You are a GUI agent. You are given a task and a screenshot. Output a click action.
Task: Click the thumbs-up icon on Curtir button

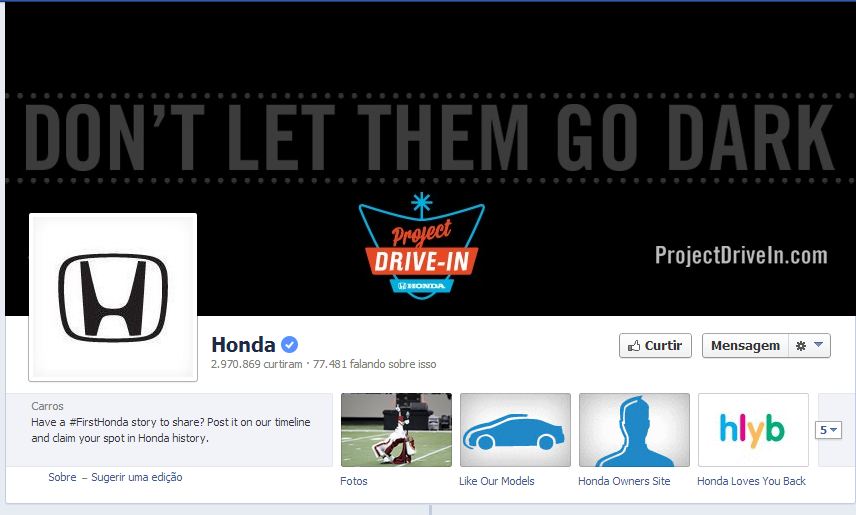[634, 346]
